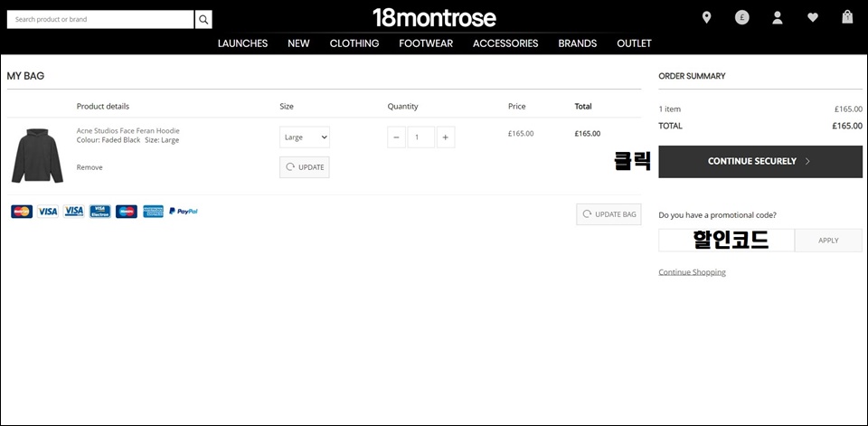This screenshot has width=868, height=426.
Task: Click the UPDATE BAG button
Action: pyautogui.click(x=609, y=214)
